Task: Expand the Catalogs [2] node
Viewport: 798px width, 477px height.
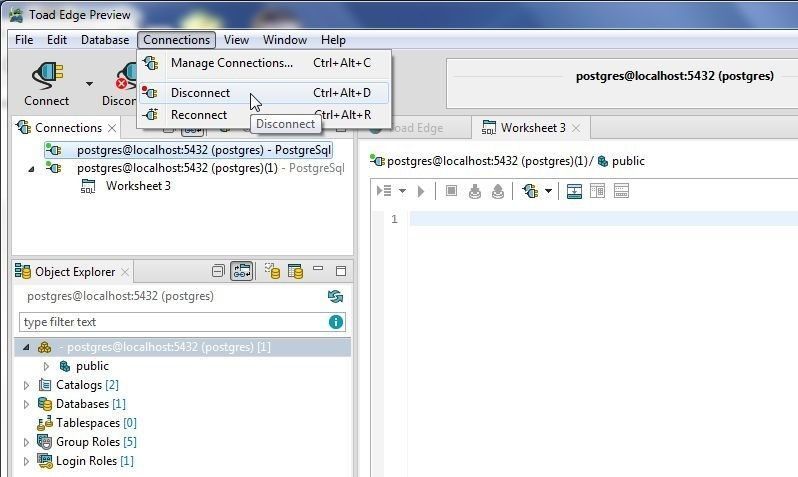Action: 26,385
